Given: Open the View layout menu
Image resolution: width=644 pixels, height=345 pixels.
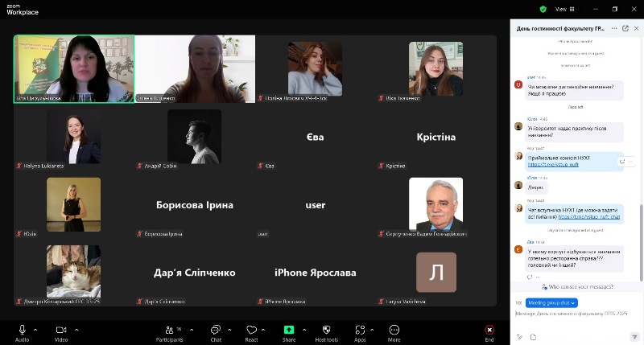Looking at the screenshot, I should click(x=565, y=9).
